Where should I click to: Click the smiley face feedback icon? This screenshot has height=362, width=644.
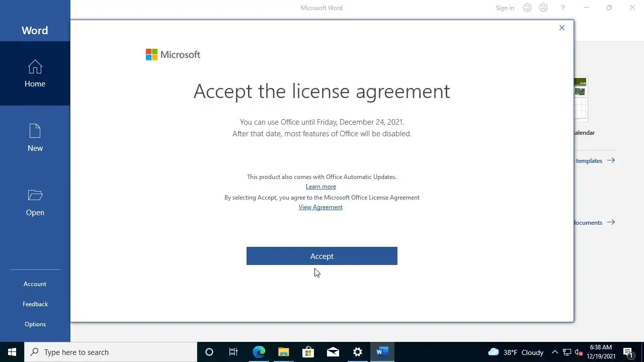[x=527, y=8]
